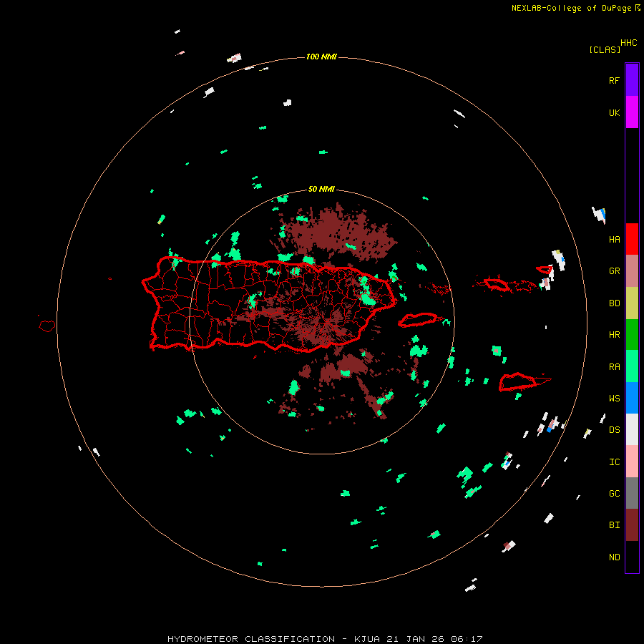Click the RF legend label
644x644 pixels.
pyautogui.click(x=614, y=81)
